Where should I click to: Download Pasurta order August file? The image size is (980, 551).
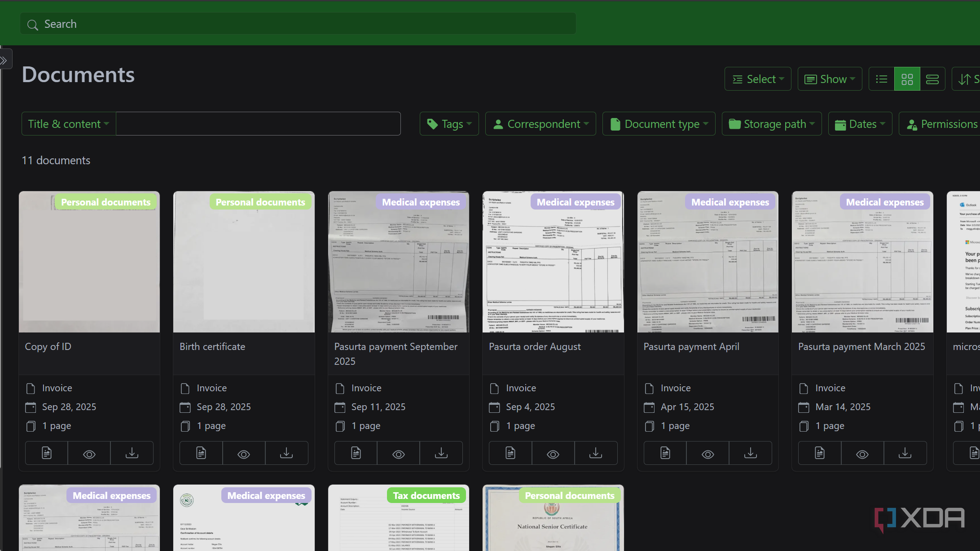596,453
